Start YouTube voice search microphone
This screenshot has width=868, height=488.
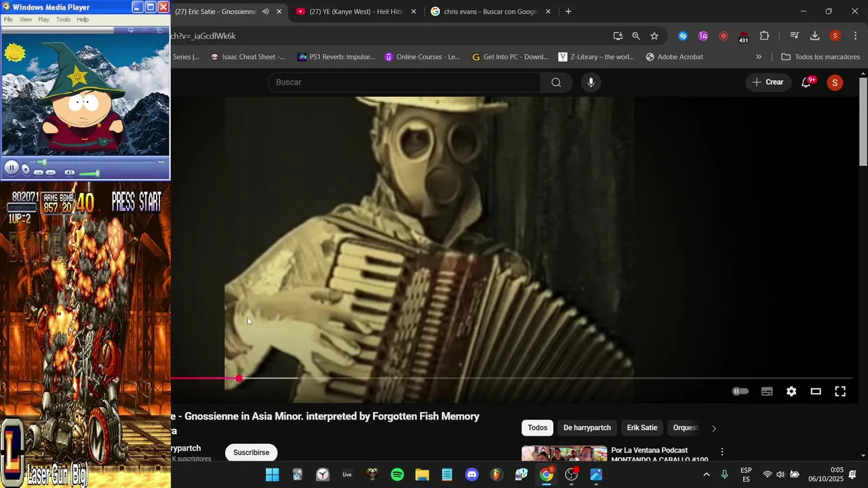point(591,82)
